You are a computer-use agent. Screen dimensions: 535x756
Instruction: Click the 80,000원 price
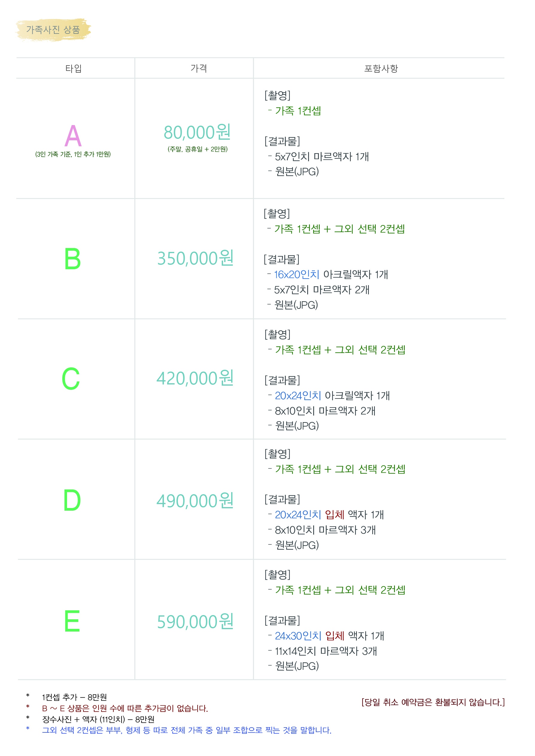click(197, 132)
